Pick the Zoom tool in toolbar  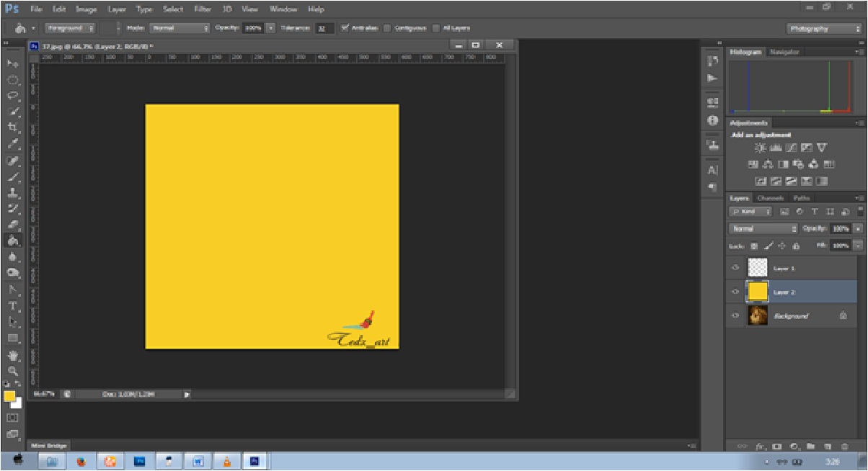13,371
